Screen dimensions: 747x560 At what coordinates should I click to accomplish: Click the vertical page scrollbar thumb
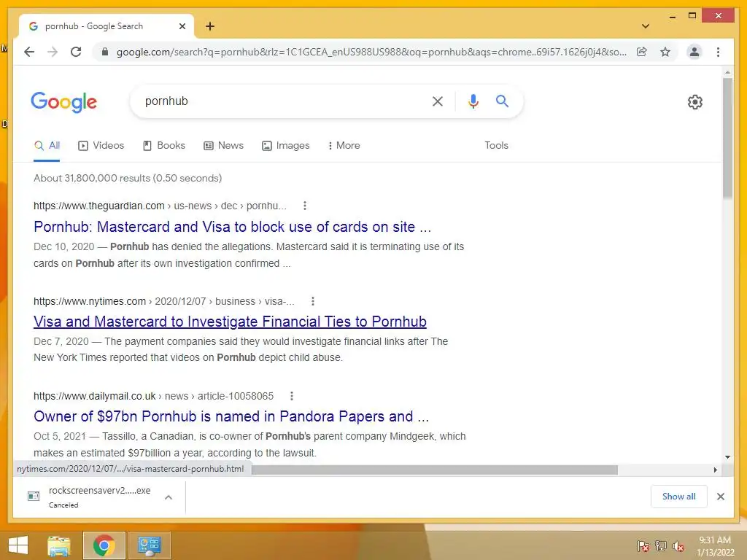point(727,138)
